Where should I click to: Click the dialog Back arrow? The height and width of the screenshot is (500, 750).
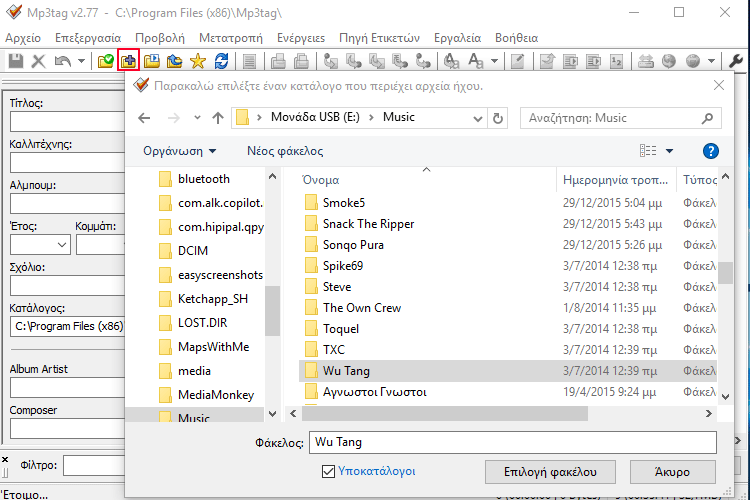[144, 118]
